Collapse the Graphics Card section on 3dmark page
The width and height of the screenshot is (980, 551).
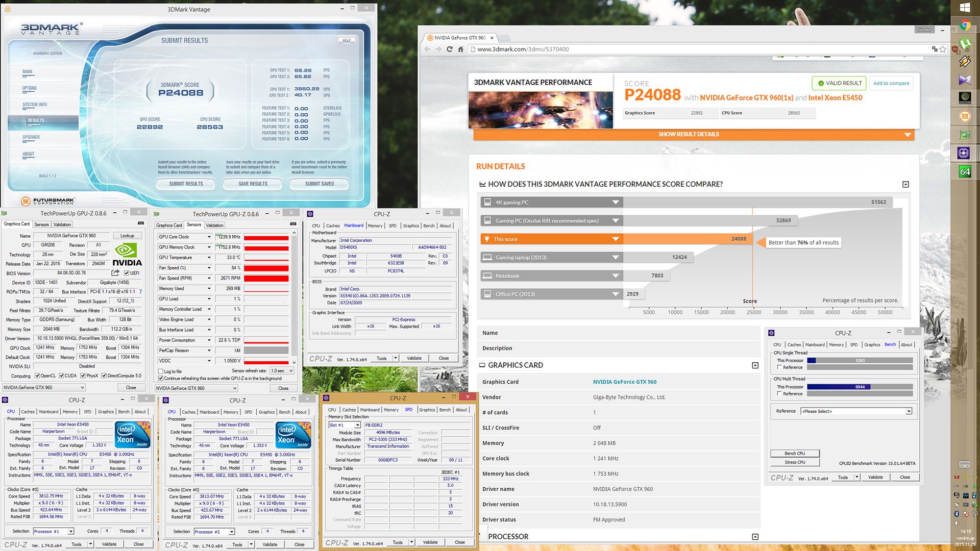755,365
